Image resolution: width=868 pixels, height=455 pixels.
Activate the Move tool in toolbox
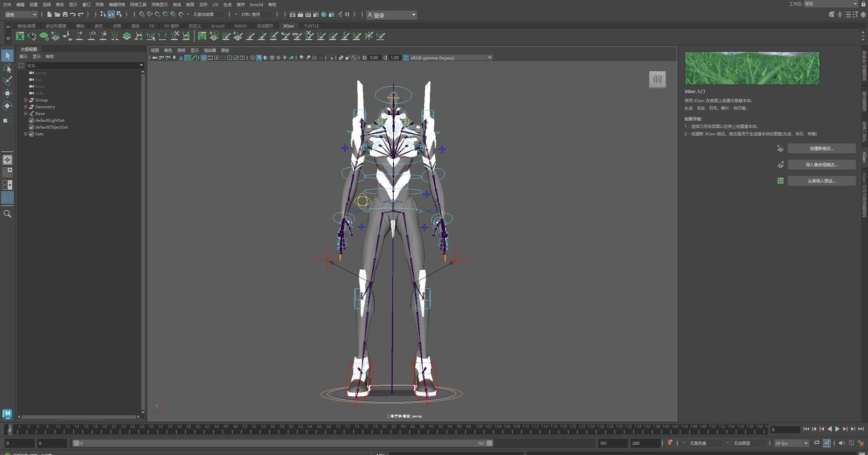pos(7,93)
